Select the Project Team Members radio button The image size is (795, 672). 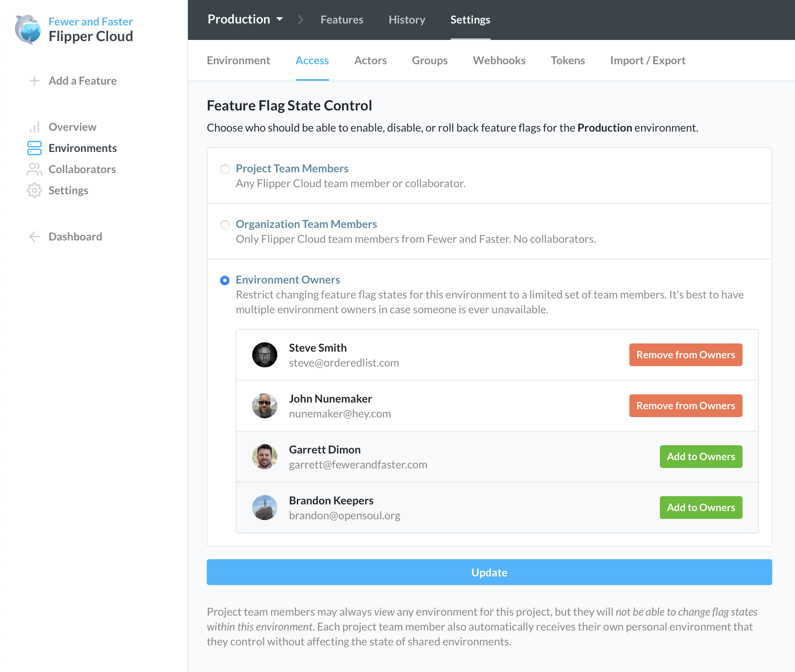click(225, 169)
